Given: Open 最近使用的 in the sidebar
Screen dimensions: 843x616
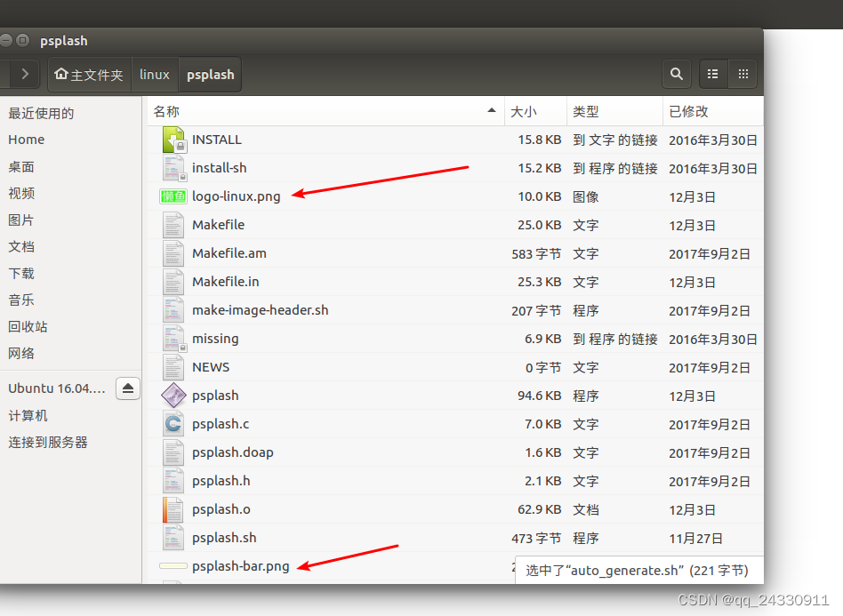Looking at the screenshot, I should pyautogui.click(x=42, y=114).
